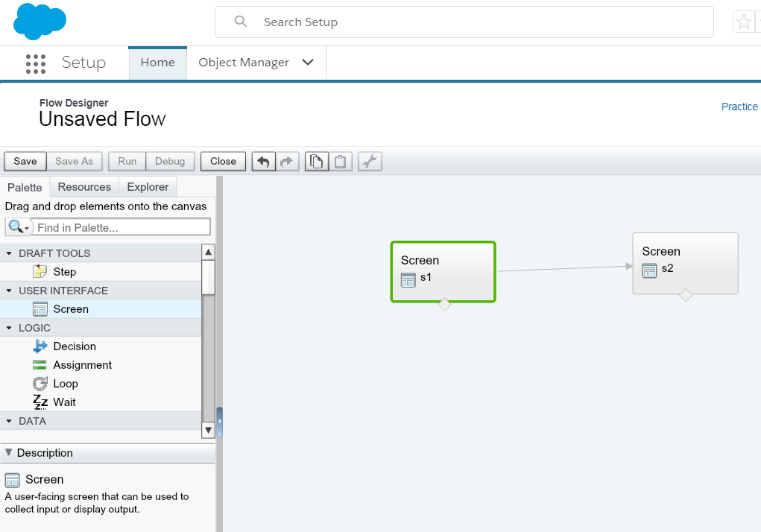This screenshot has height=532, width=761.
Task: Open Flow Properties wrench icon
Action: pyautogui.click(x=370, y=162)
